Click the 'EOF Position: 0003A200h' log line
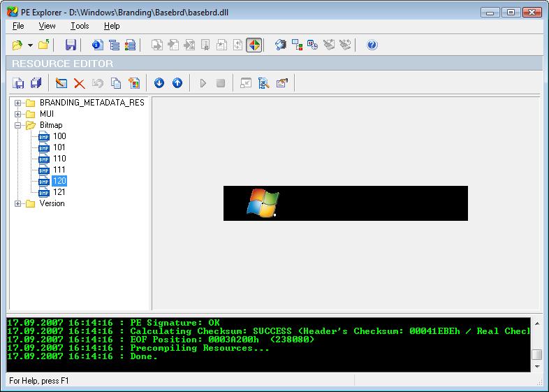This screenshot has height=392, width=549. tap(222, 340)
